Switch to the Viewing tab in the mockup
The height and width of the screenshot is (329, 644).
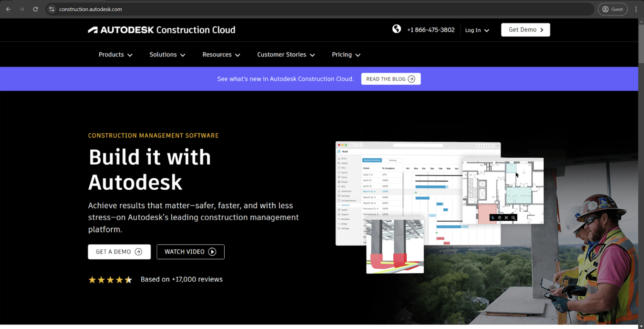pos(392,160)
